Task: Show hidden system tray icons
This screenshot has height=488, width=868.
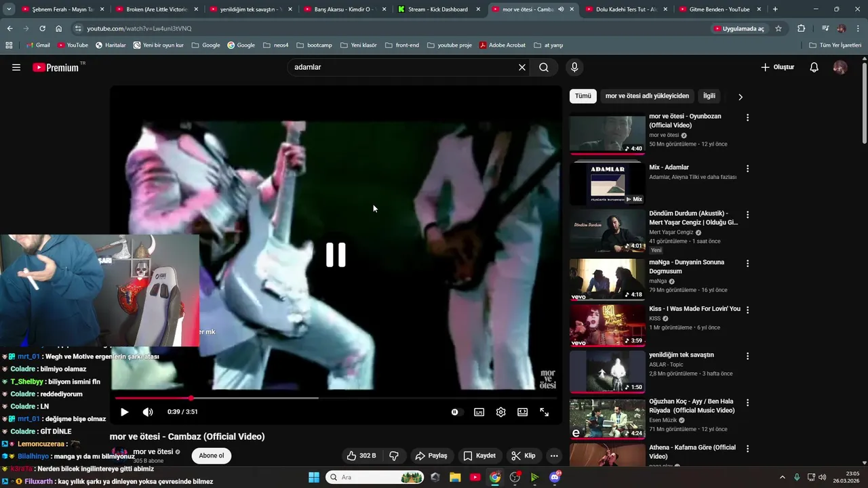Action: [782, 477]
